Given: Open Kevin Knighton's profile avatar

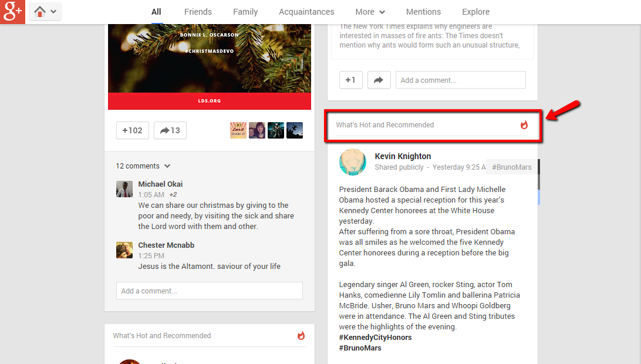Looking at the screenshot, I should point(353,162).
